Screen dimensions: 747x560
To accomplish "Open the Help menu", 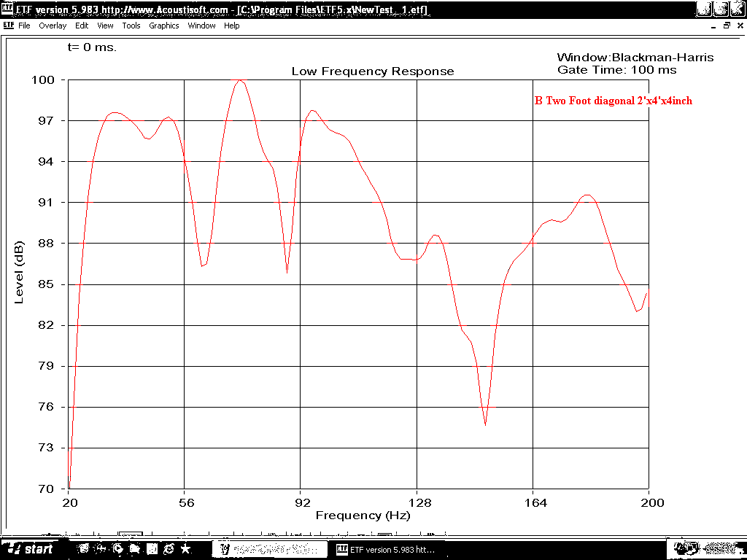I will pos(231,26).
